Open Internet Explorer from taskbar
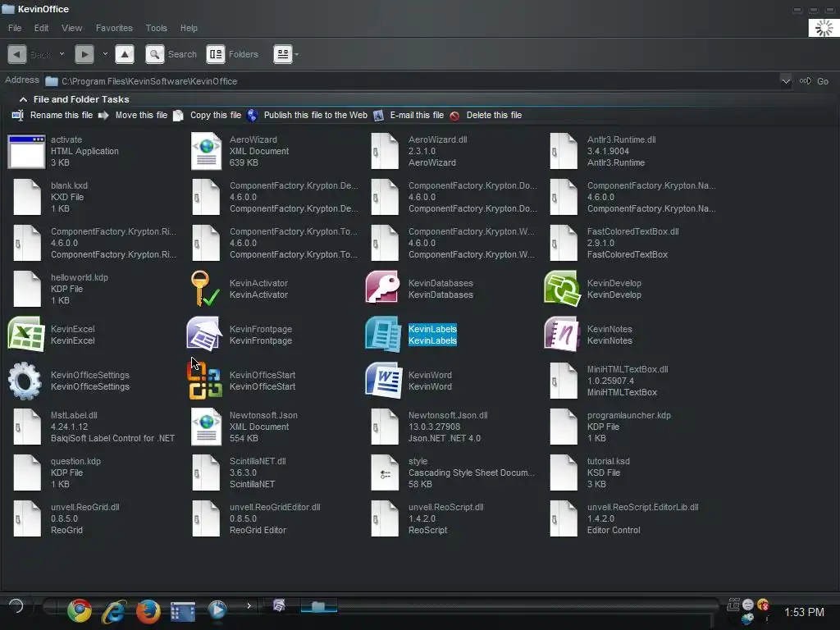Screen dimensions: 840x630 tap(113, 610)
